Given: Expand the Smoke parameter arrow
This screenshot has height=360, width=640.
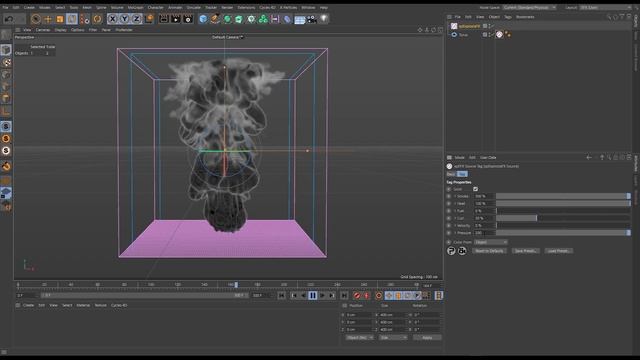Looking at the screenshot, I should 455,196.
